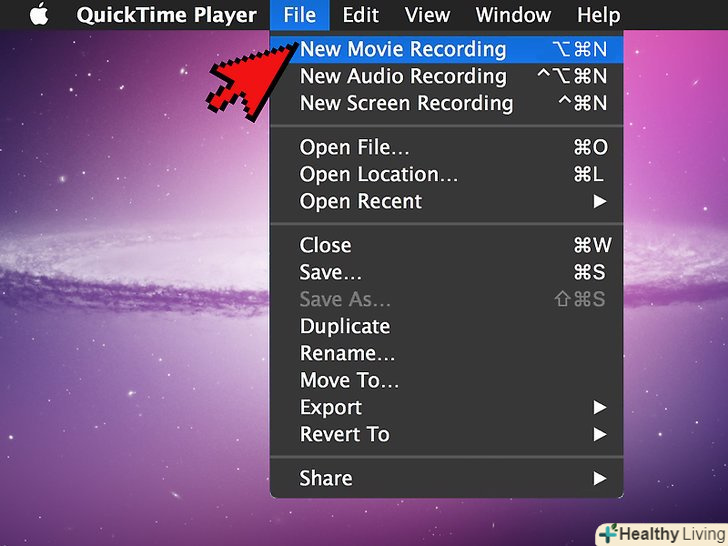728x546 pixels.
Task: Open the Apple menu
Action: point(39,14)
